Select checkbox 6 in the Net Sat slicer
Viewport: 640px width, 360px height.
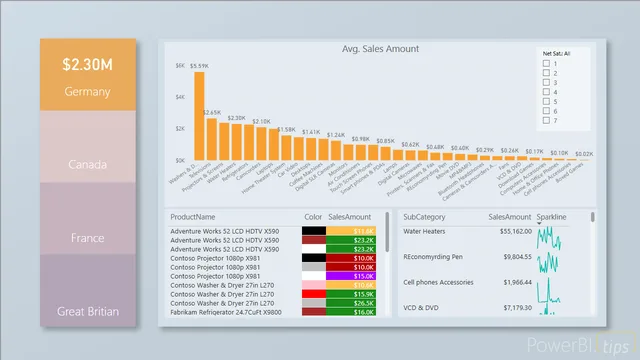[546, 111]
